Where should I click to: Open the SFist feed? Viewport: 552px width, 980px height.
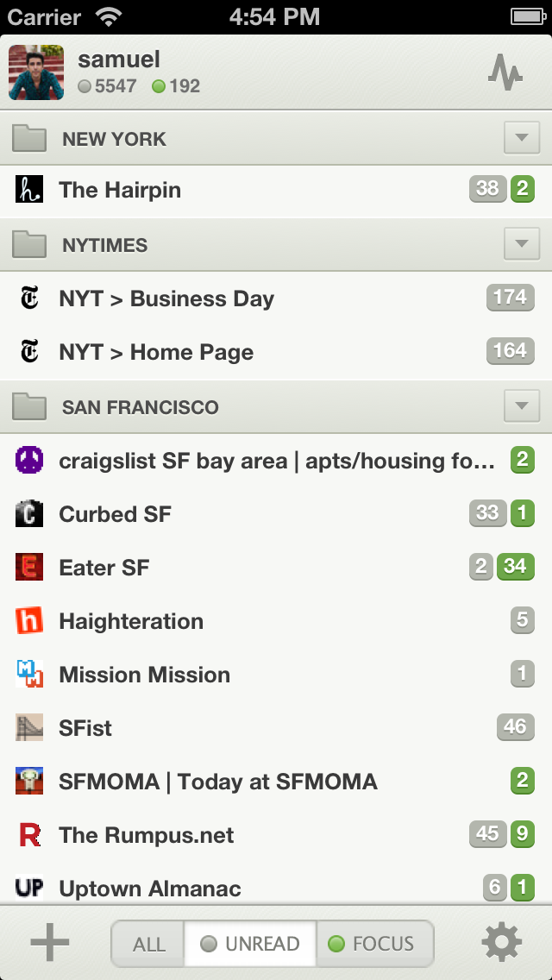click(85, 728)
